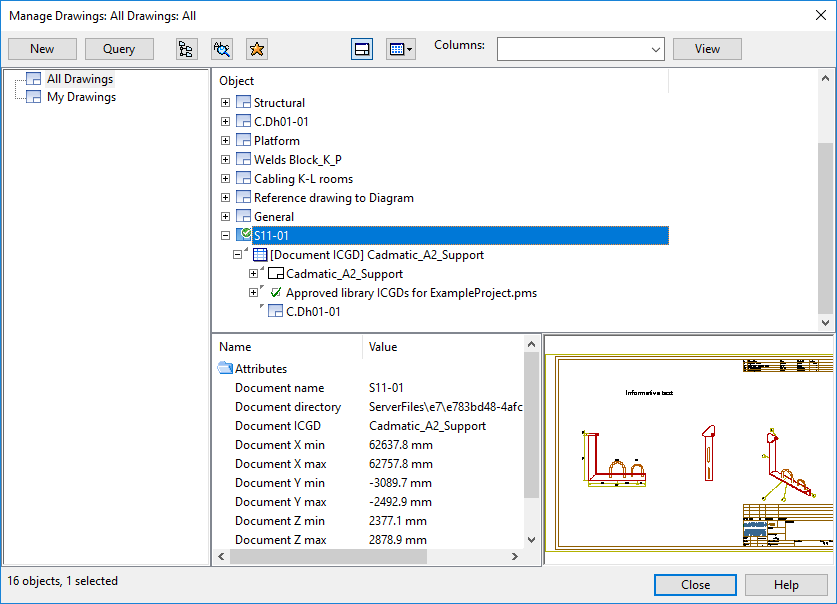Click the Query button
Image resolution: width=837 pixels, height=604 pixels.
point(119,49)
